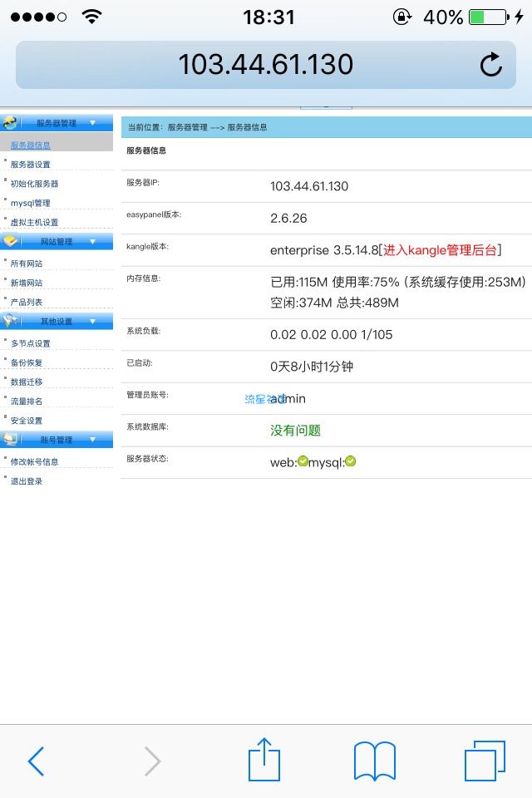
Task: Tap the Safari reload icon
Action: (x=490, y=65)
